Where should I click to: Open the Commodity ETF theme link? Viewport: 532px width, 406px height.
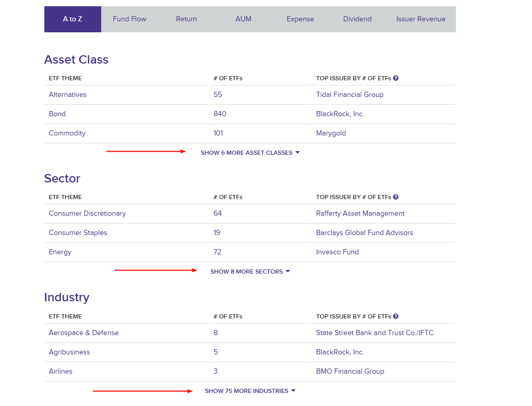[67, 133]
